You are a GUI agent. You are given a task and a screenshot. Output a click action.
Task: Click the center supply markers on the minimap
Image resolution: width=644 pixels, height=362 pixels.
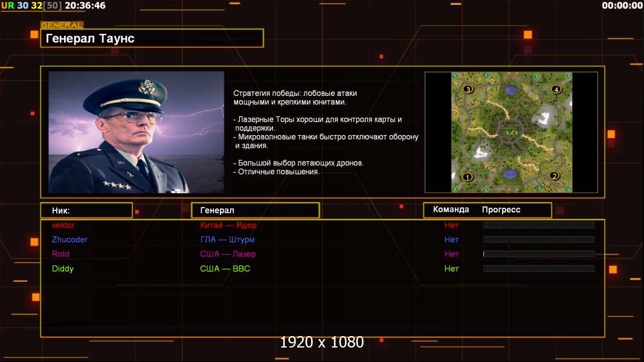512,133
